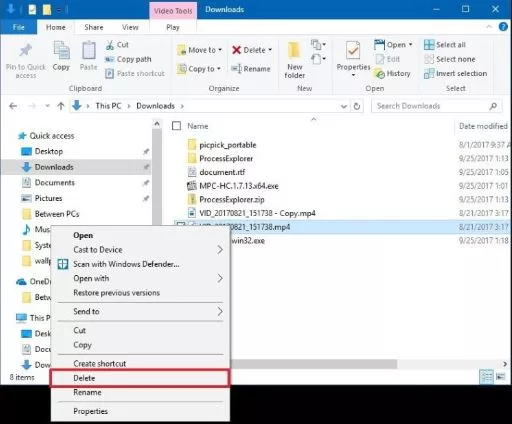Viewport: 512px width, 424px height.
Task: Click the Refresh button
Action: 357,106
